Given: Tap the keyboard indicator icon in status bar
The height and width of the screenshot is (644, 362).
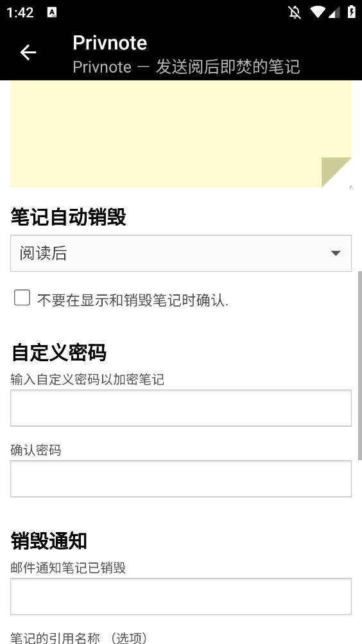Looking at the screenshot, I should coord(52,12).
